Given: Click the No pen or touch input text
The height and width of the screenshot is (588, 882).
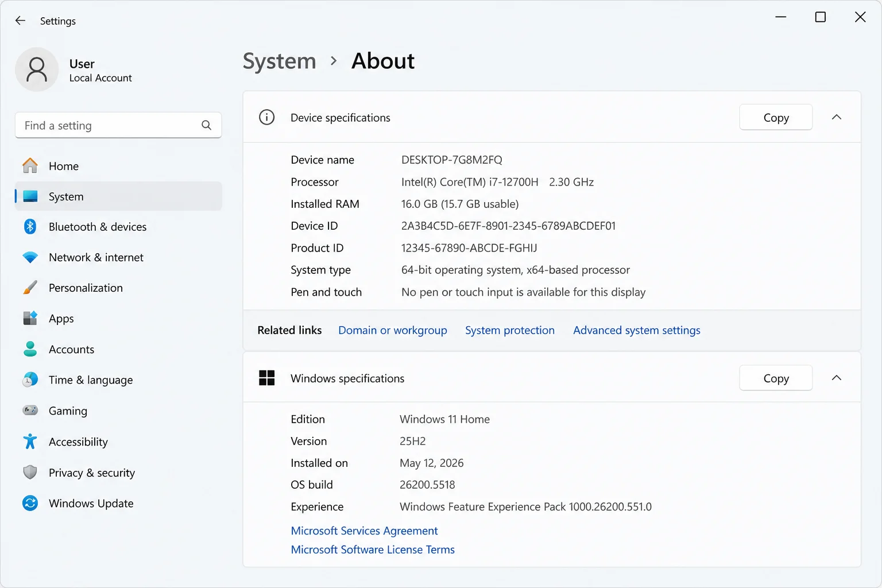Looking at the screenshot, I should pos(524,292).
